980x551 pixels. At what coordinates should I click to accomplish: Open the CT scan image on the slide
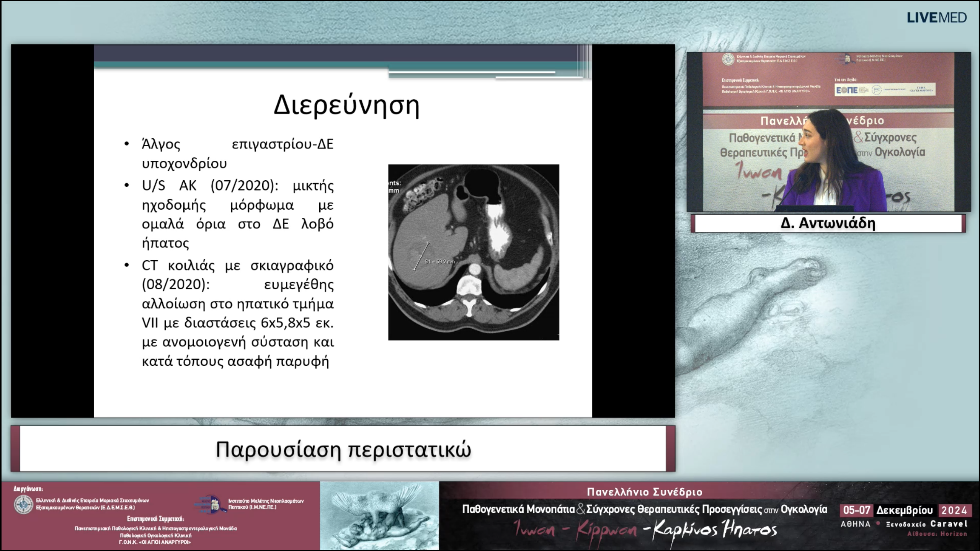tap(474, 252)
